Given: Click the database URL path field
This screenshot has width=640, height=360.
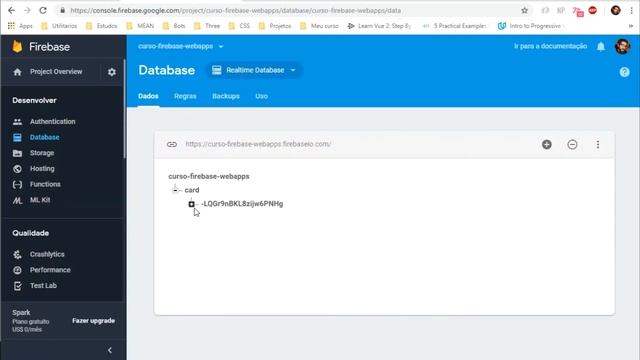Looking at the screenshot, I should (258, 144).
